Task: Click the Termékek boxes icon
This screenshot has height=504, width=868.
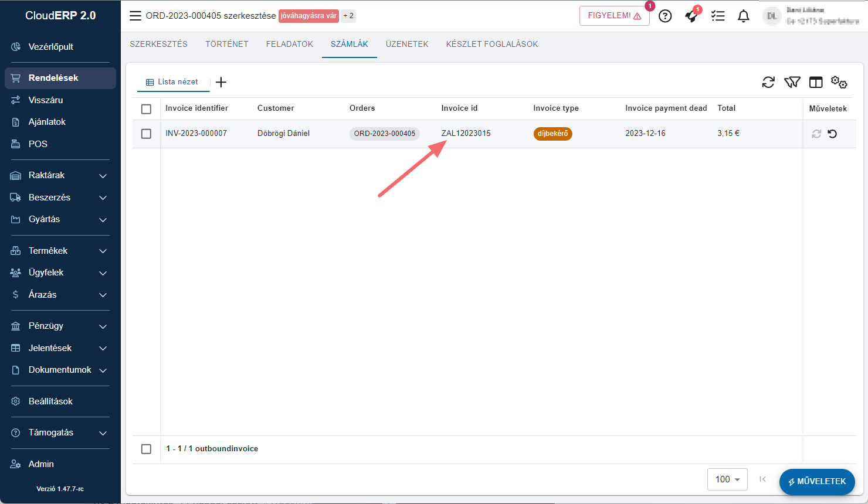Action: pos(16,251)
